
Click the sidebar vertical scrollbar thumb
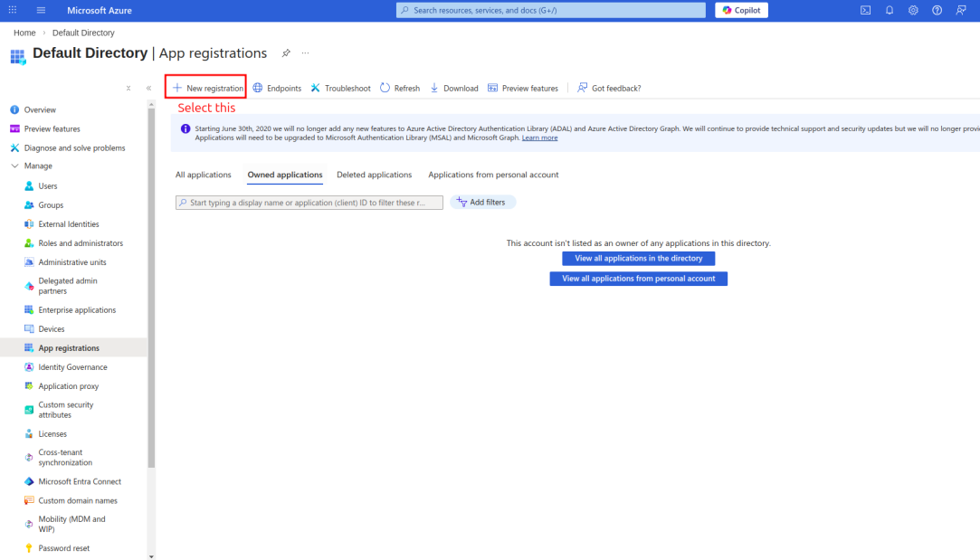(151, 288)
